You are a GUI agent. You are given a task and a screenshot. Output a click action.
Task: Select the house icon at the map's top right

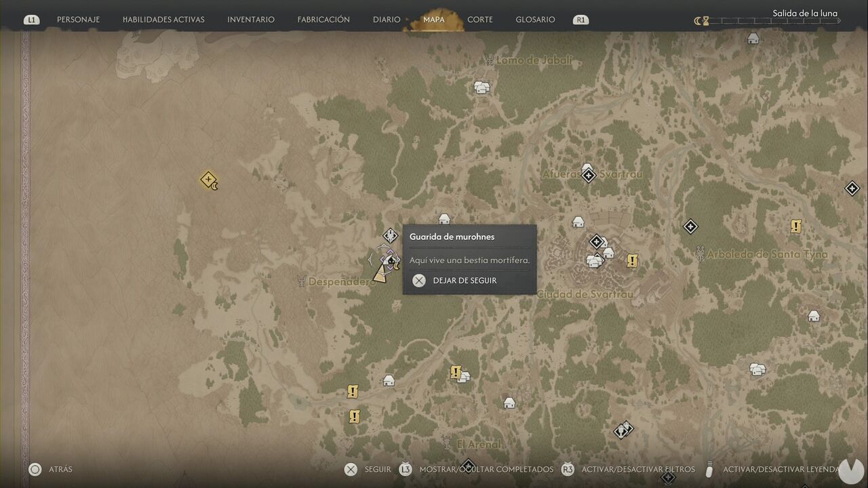(x=753, y=39)
